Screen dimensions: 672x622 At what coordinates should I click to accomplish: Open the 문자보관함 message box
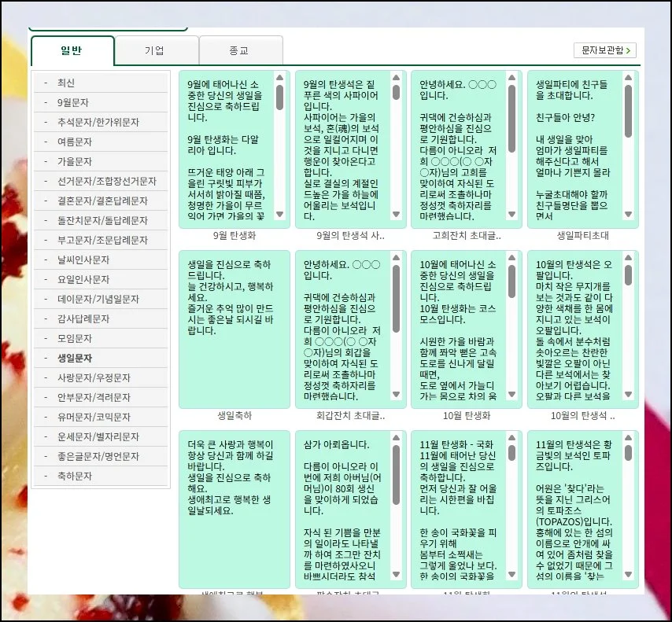603,50
